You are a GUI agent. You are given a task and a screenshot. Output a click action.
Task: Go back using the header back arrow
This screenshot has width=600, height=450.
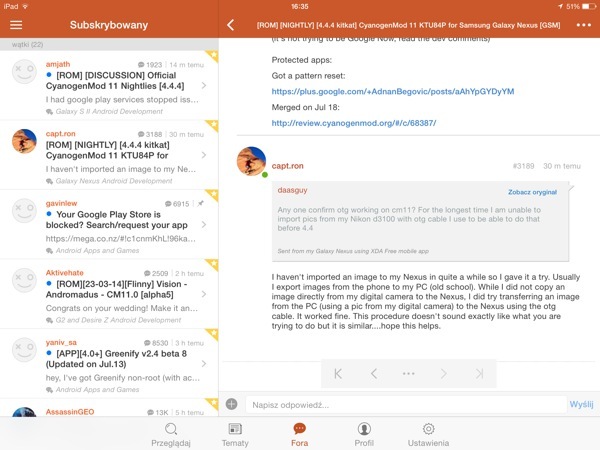click(230, 25)
